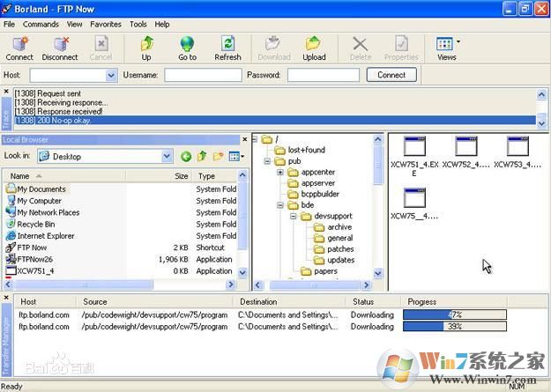Click the Upload toolbar icon
551x392 pixels.
pos(314,48)
